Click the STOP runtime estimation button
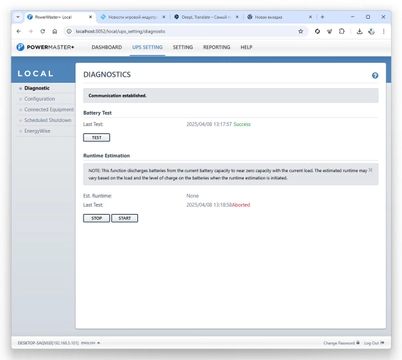402x360 pixels. coord(96,218)
